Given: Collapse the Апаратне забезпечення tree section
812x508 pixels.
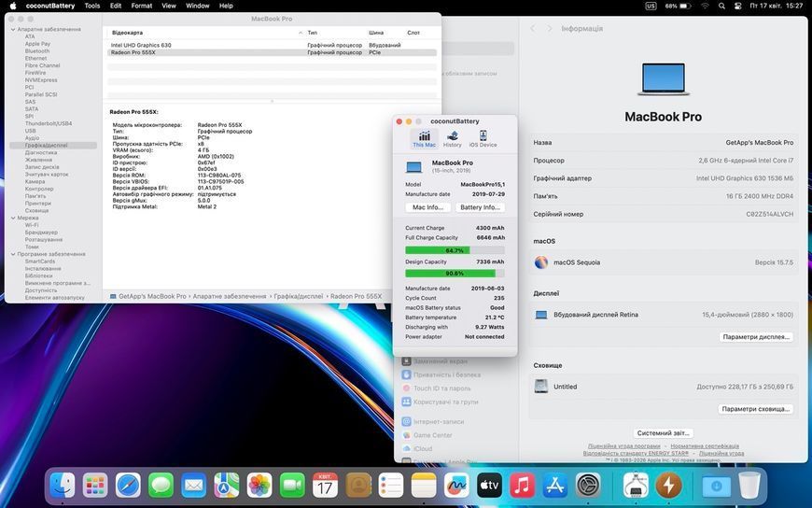Looking at the screenshot, I should click(x=13, y=30).
